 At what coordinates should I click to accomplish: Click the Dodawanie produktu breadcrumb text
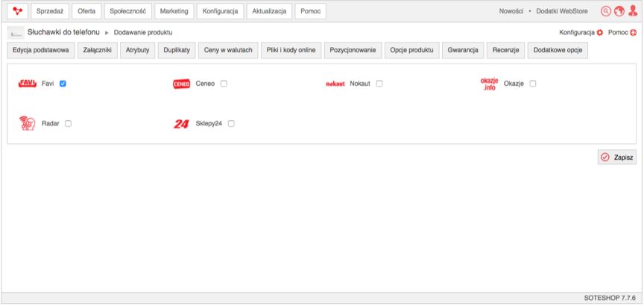click(x=143, y=33)
